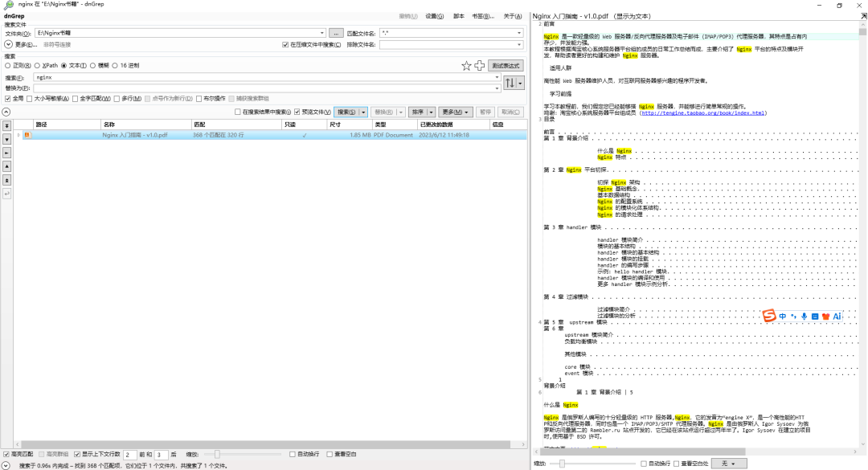Select the 16 进制 hex radio button
The height and width of the screenshot is (470, 868).
115,66
